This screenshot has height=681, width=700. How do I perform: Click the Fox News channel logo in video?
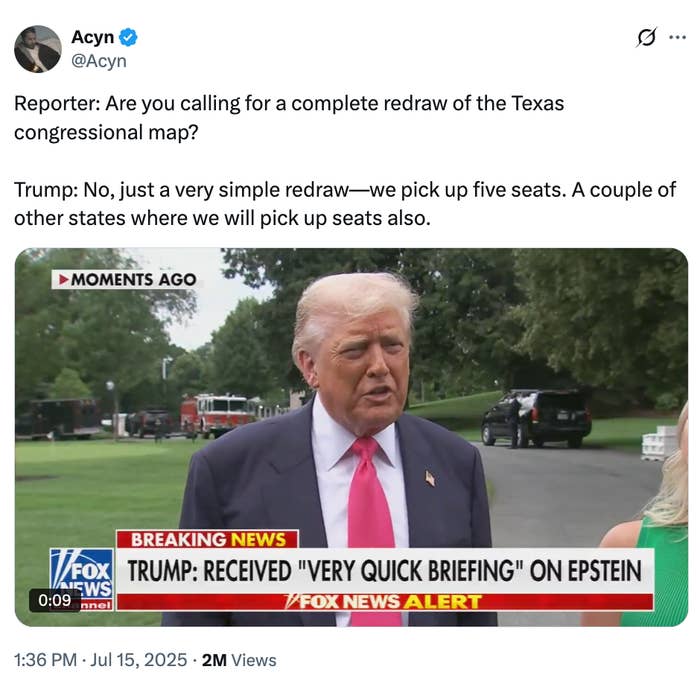(x=81, y=579)
